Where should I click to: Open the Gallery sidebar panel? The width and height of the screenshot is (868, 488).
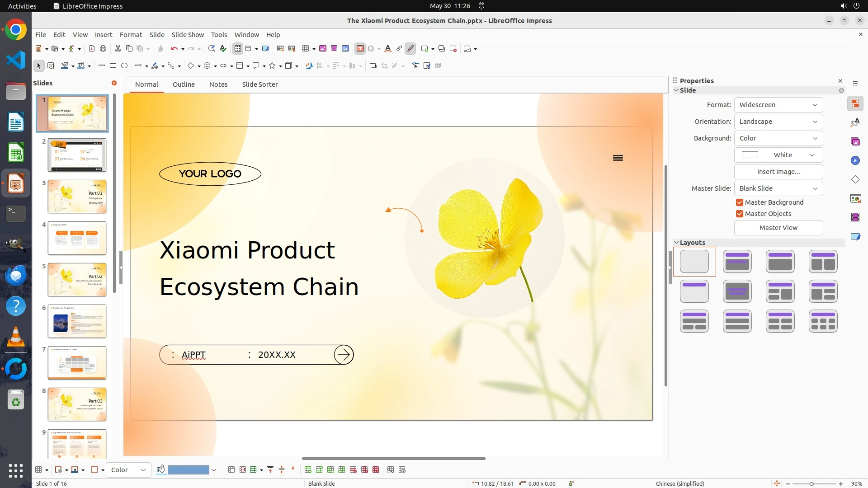pos(855,142)
